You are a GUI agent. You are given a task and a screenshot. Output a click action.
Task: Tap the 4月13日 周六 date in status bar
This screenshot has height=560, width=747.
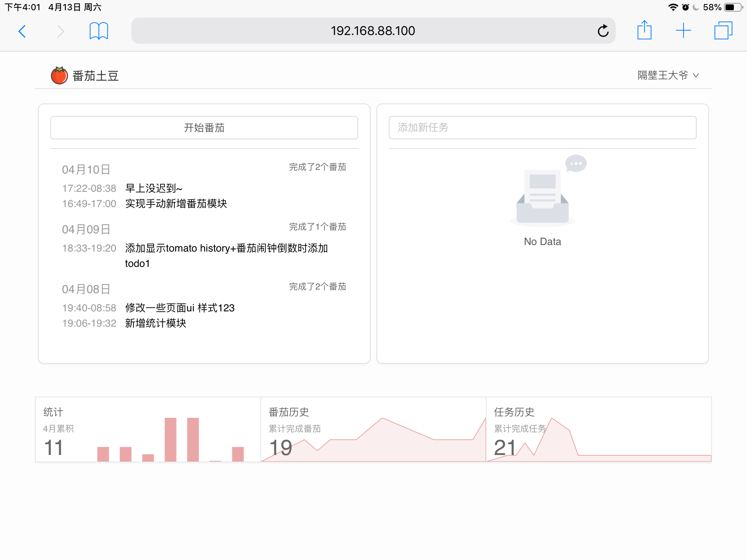click(75, 7)
